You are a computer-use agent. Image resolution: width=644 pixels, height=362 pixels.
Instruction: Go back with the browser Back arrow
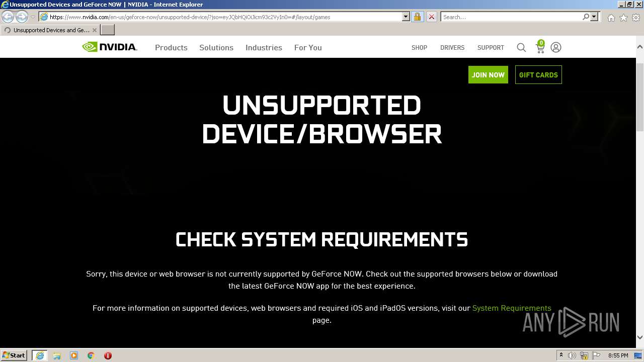click(8, 17)
